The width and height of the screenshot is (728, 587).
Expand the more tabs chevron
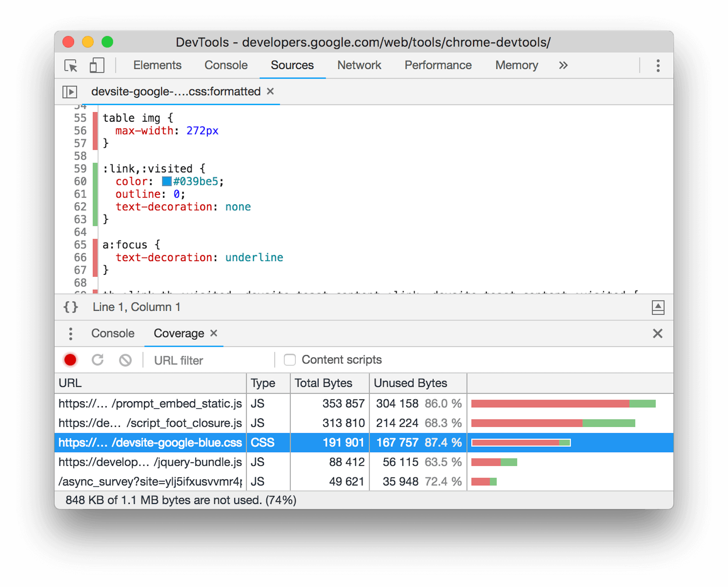563,65
